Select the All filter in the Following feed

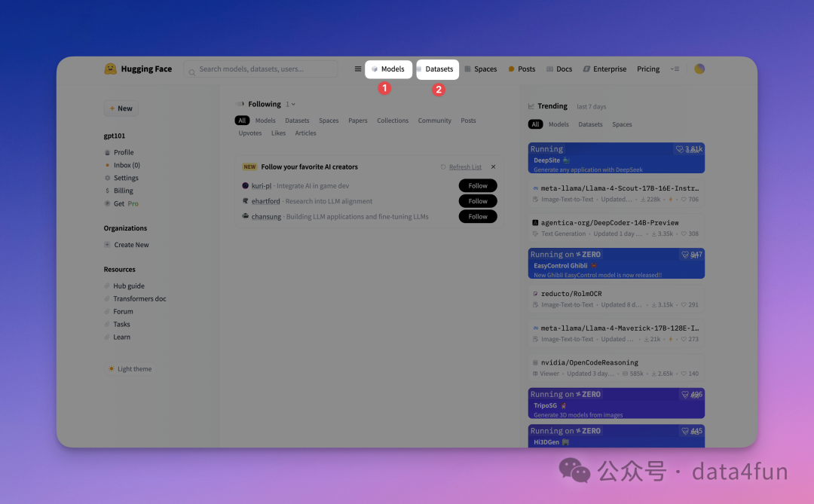242,121
